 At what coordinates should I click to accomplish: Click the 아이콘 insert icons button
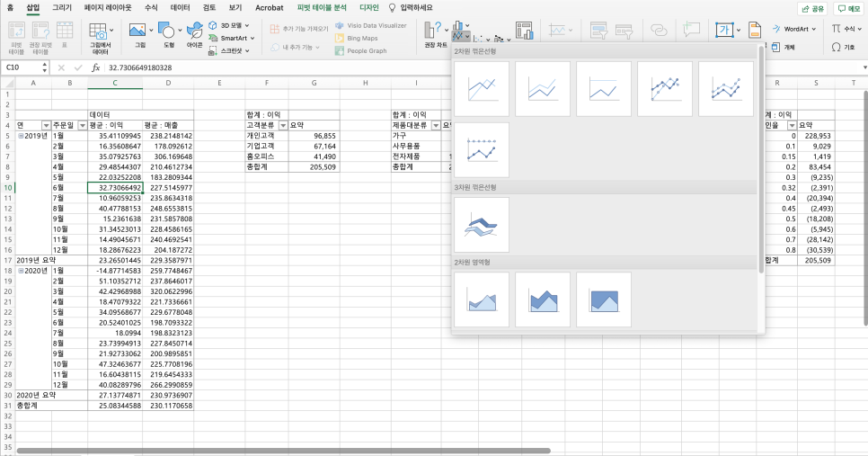(194, 30)
